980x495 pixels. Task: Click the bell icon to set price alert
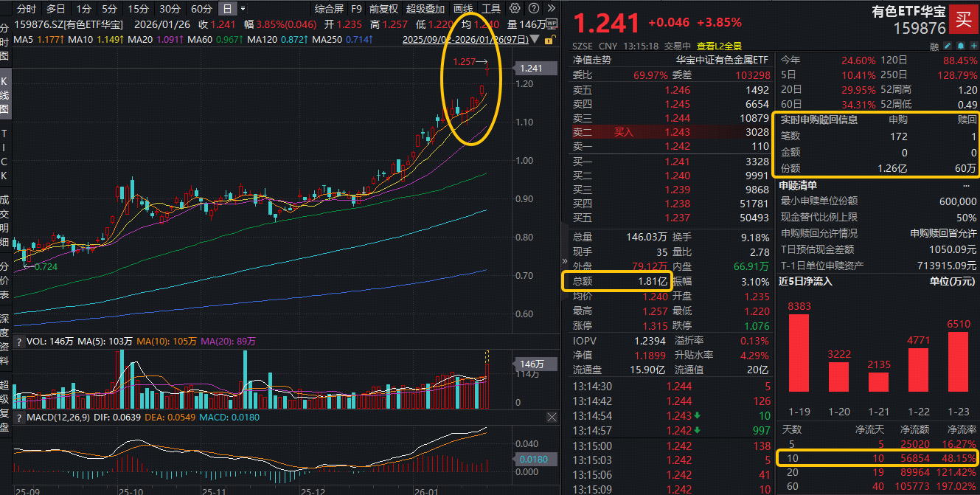coord(961,46)
